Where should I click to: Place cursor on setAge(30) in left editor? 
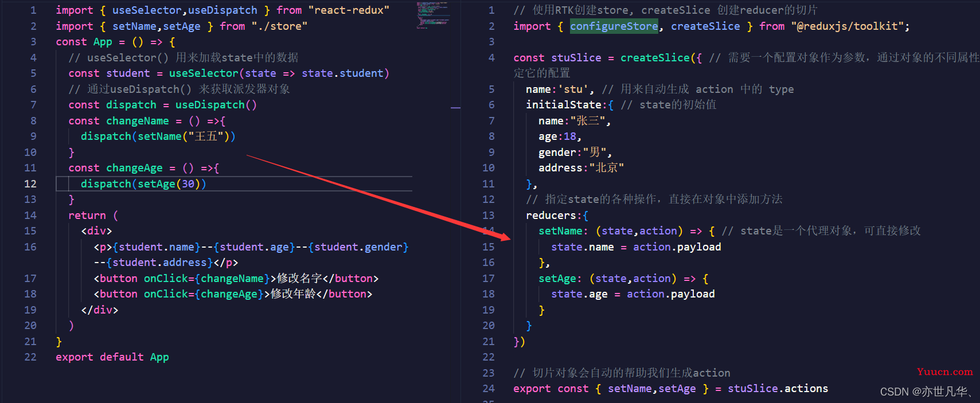(169, 184)
